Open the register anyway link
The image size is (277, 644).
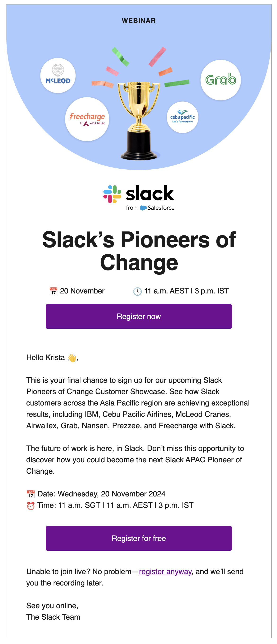click(166, 571)
